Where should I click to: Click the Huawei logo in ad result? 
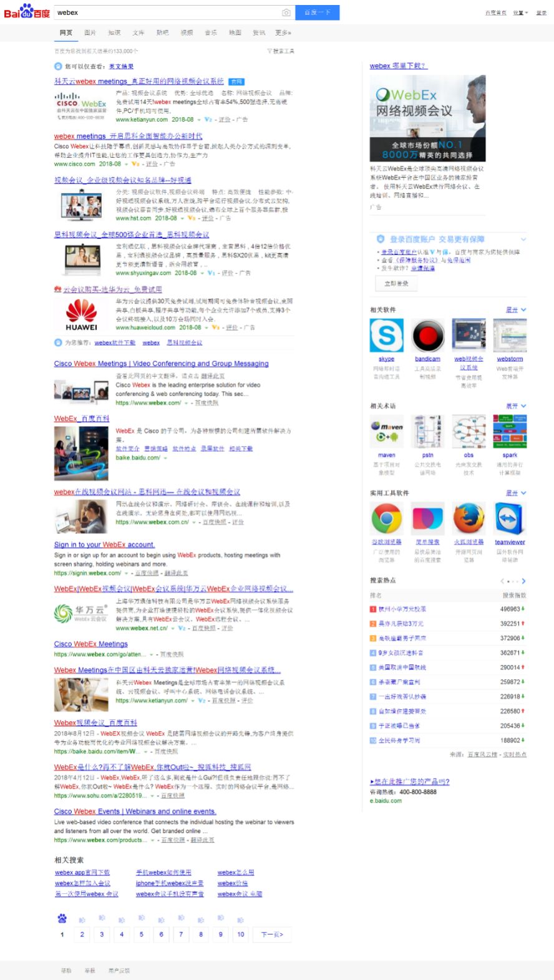click(x=81, y=314)
